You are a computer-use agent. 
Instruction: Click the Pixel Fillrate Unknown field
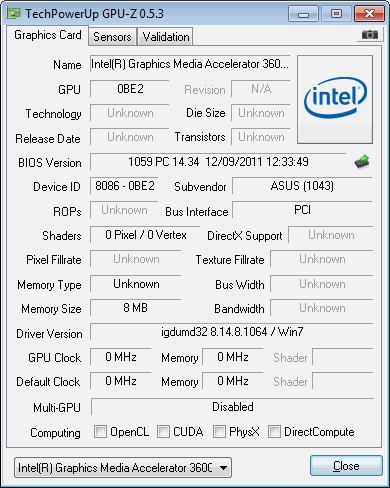tap(136, 259)
